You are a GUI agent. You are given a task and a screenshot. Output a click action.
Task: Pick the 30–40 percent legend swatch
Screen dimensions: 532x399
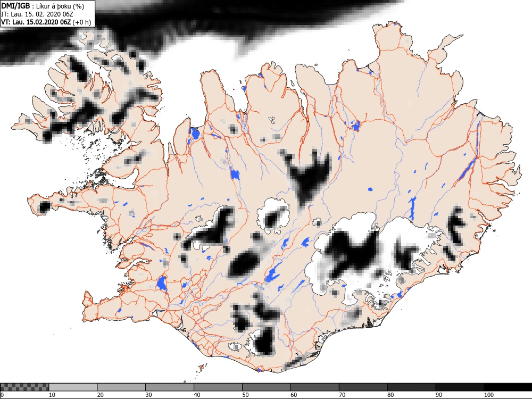pos(170,387)
